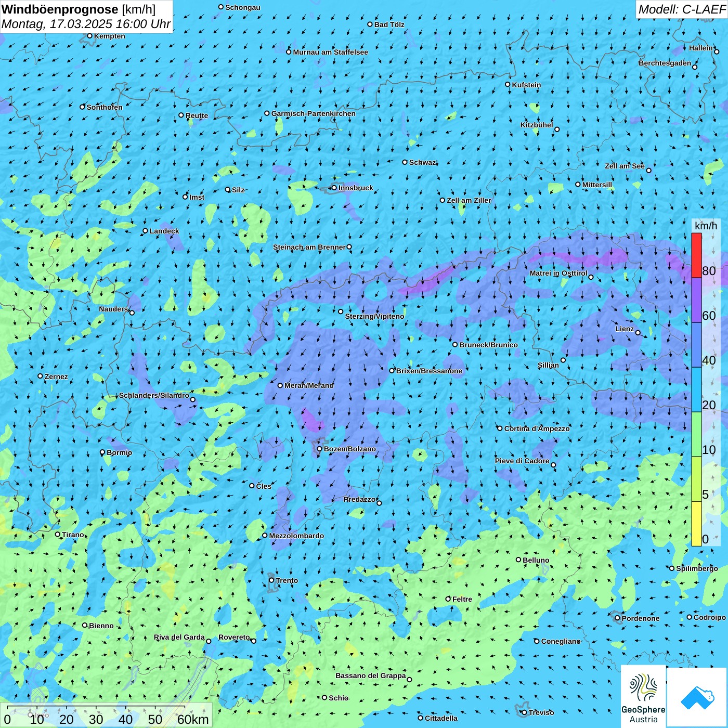Click the Brixen/Bressanone label
728x728 pixels.
[430, 371]
